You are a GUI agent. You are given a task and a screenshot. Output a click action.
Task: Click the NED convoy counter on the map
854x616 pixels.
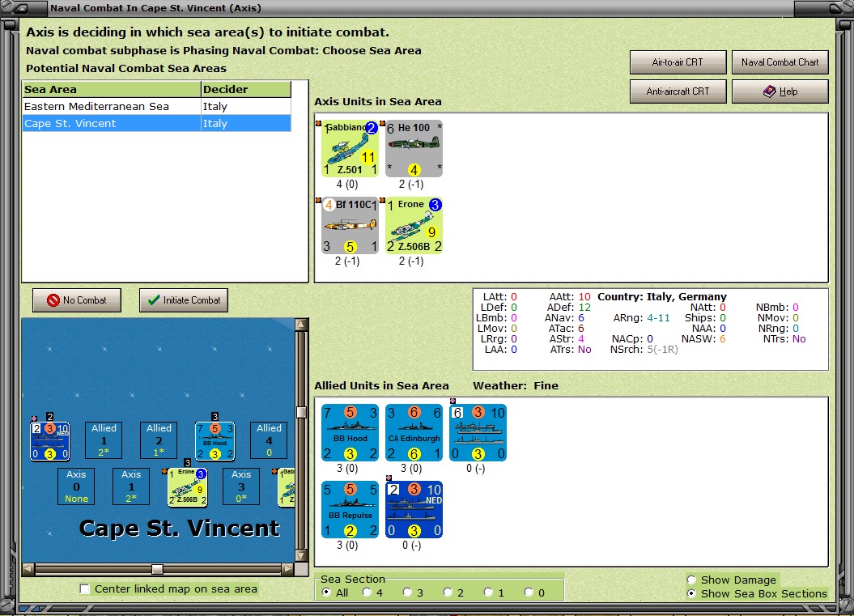point(49,440)
